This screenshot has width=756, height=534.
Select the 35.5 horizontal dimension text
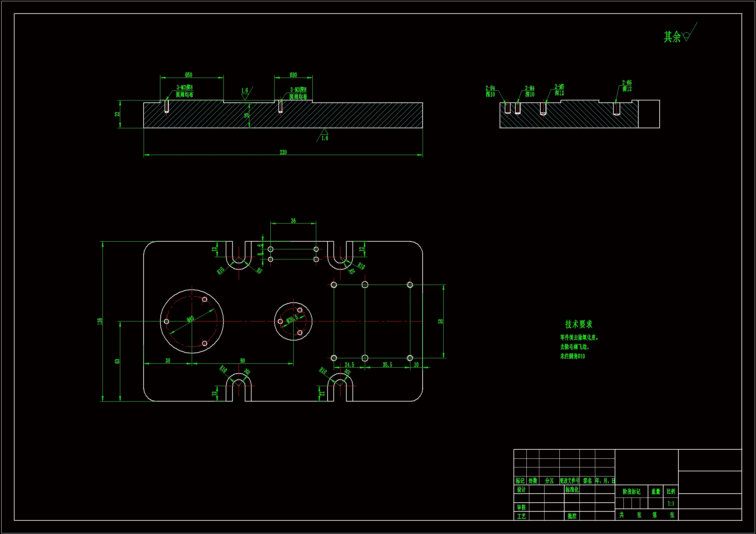coord(387,364)
